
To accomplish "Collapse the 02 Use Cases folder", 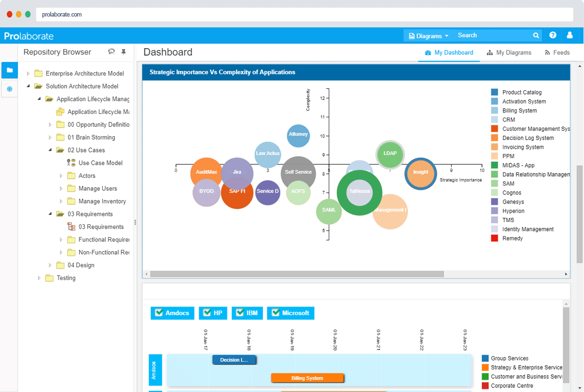I will 50,150.
